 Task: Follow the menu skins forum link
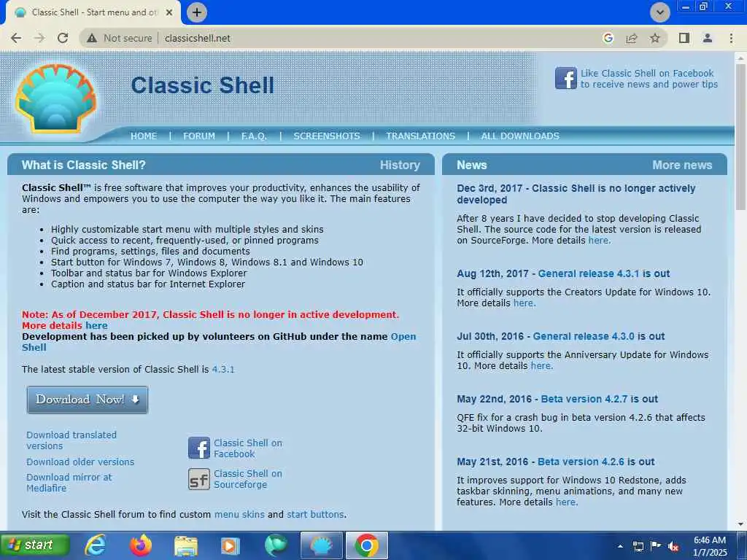[239, 515]
